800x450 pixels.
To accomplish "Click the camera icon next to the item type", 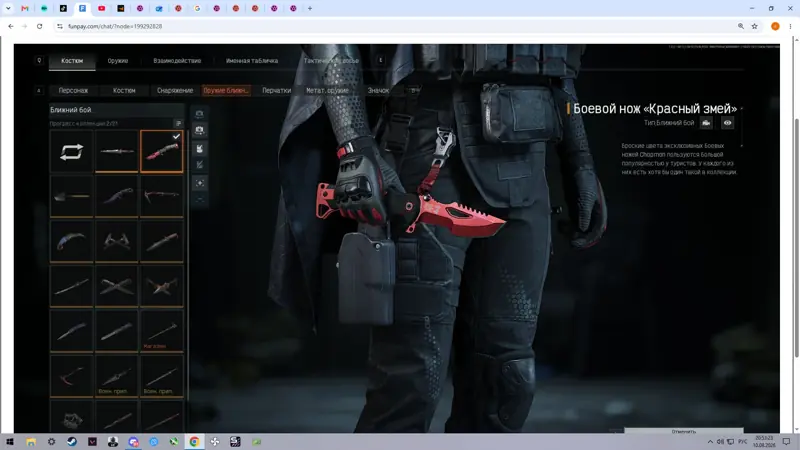I will point(706,123).
